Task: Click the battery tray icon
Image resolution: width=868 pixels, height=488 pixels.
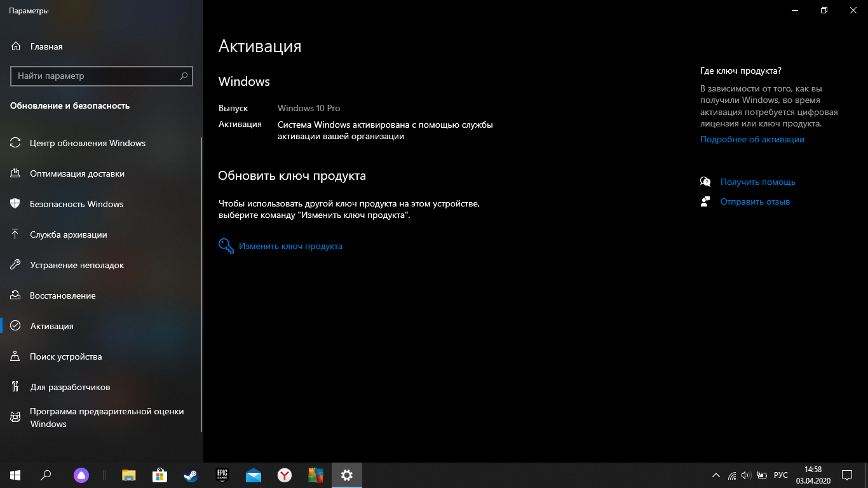Action: click(x=761, y=475)
